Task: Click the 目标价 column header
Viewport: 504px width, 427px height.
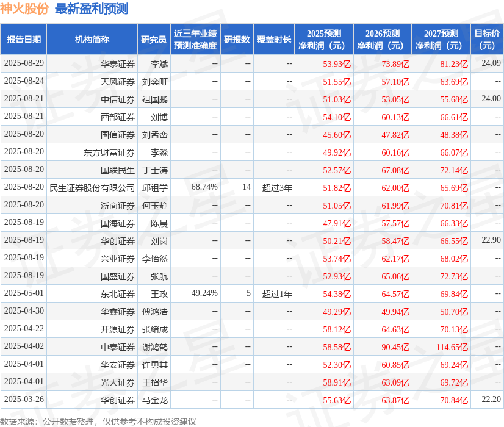Action: [487, 39]
